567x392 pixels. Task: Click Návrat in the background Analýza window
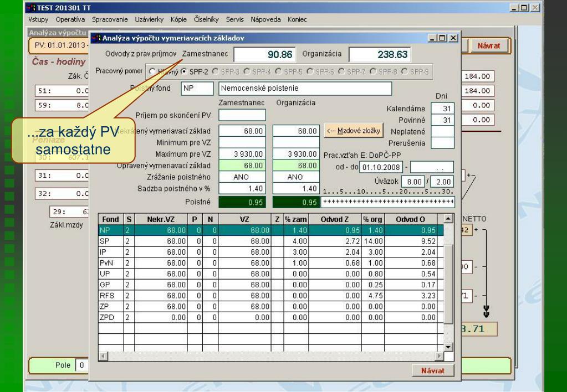[488, 46]
